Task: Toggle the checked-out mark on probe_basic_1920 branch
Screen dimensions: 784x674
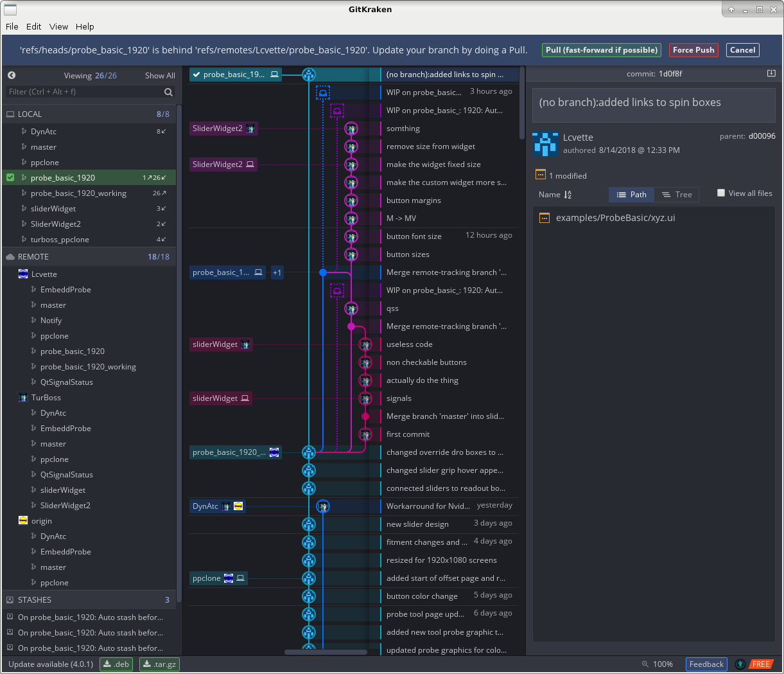Action: pyautogui.click(x=10, y=178)
